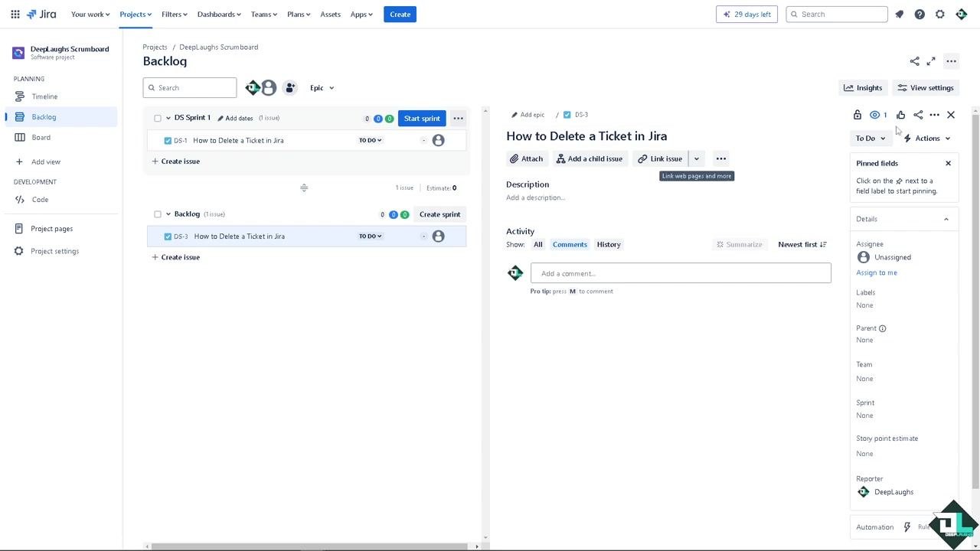Open View settings button
980x551 pixels.
[926, 88]
